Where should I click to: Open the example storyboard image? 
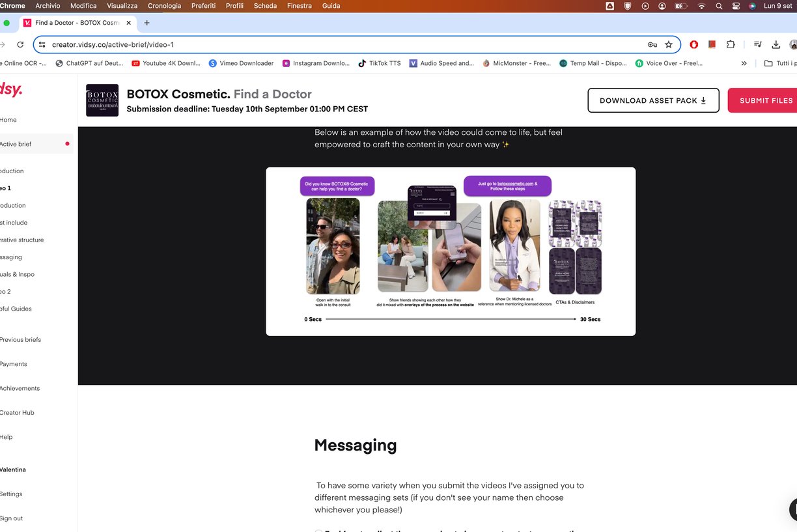(451, 251)
